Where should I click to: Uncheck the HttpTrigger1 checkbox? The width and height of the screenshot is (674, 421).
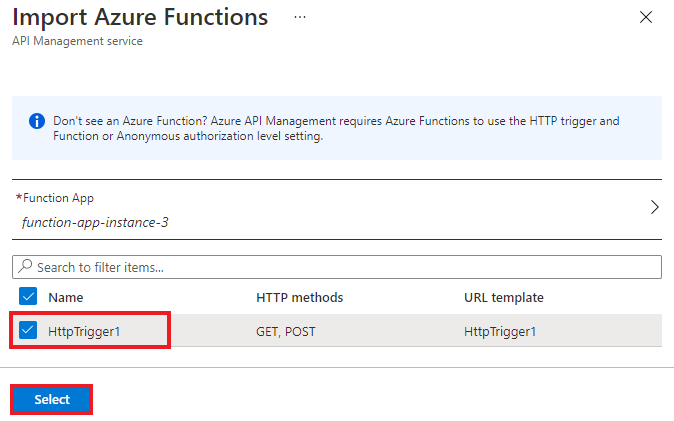[x=28, y=330]
